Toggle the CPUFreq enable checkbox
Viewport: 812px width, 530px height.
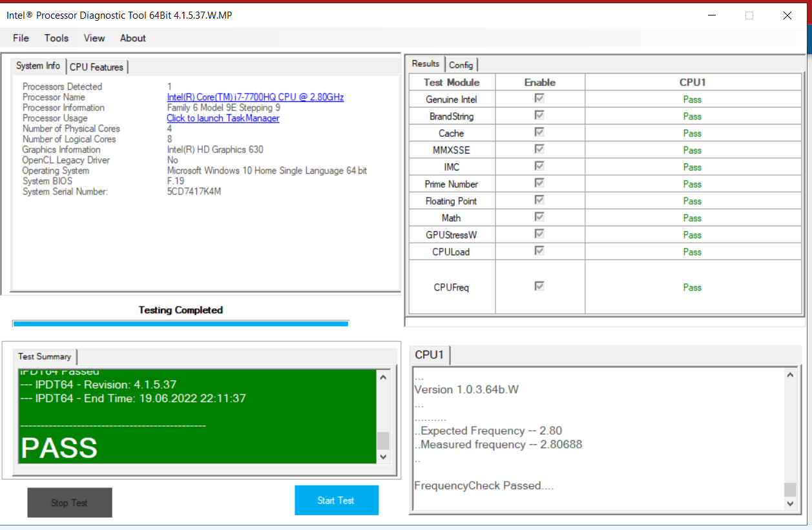pyautogui.click(x=539, y=287)
